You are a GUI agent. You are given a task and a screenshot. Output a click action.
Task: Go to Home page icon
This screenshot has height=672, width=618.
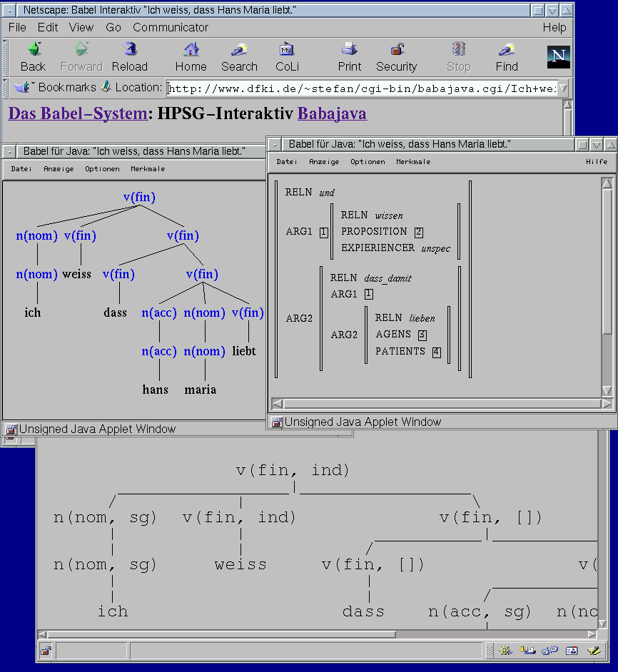[191, 49]
